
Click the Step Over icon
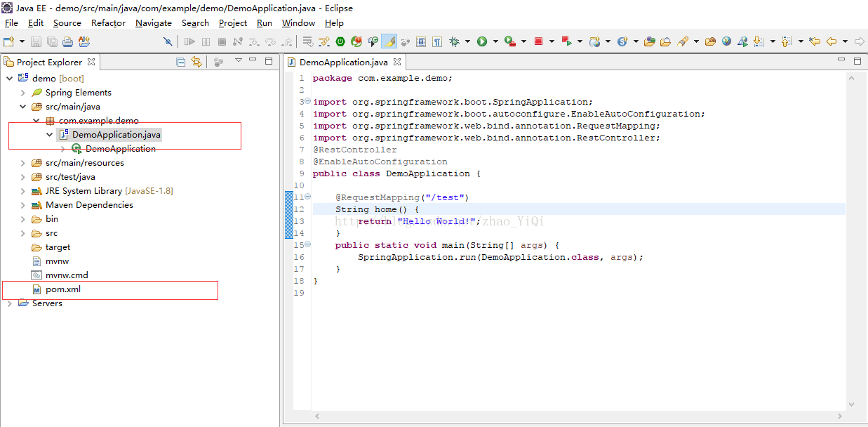click(270, 41)
